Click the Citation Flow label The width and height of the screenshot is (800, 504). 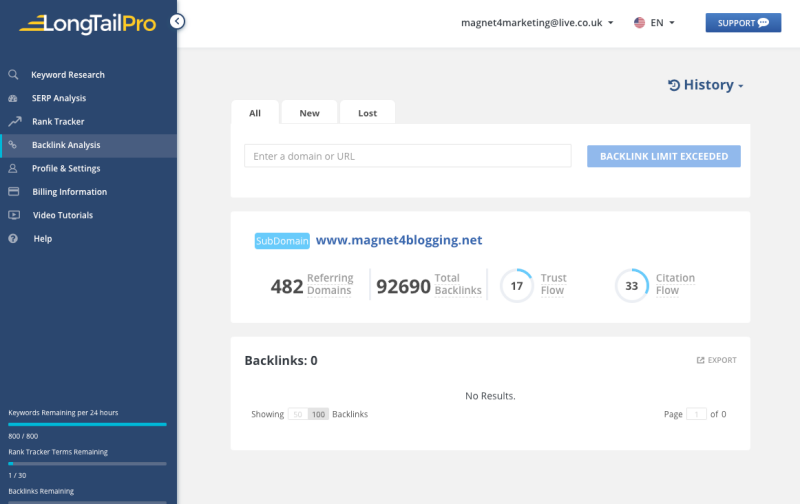click(x=675, y=284)
